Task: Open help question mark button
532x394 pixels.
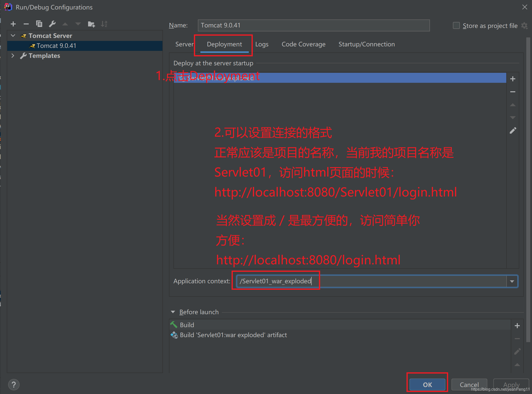Action: pos(14,385)
